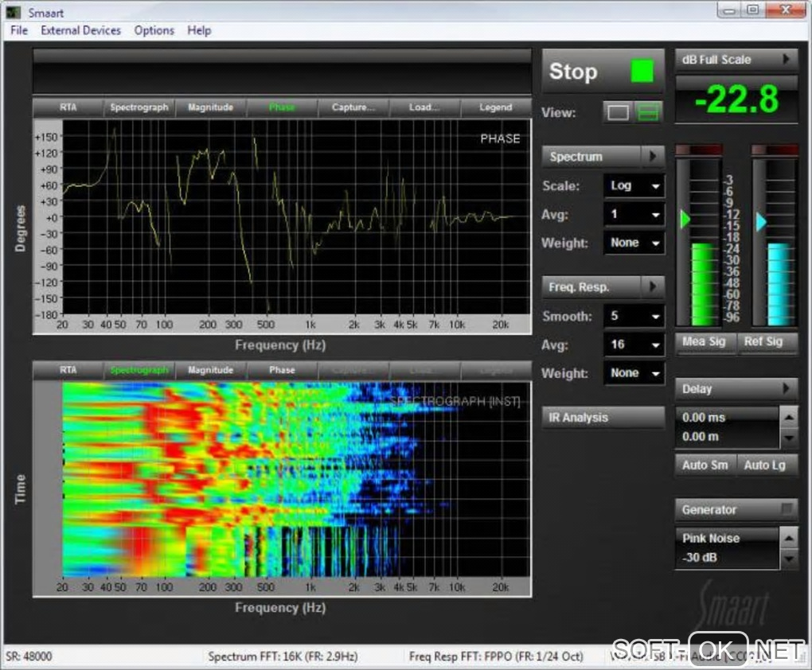812x670 pixels.
Task: Expand the Freq. Resp. Avg dropdown showing 16
Action: tap(634, 345)
